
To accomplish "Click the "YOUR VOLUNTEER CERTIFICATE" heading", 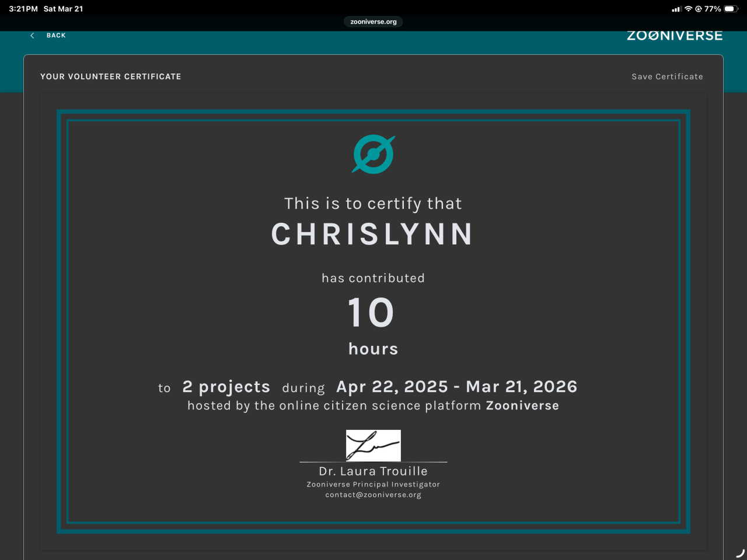I will (111, 76).
